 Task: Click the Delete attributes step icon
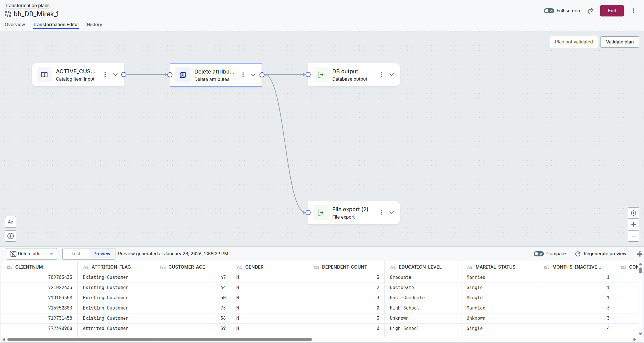(183, 75)
